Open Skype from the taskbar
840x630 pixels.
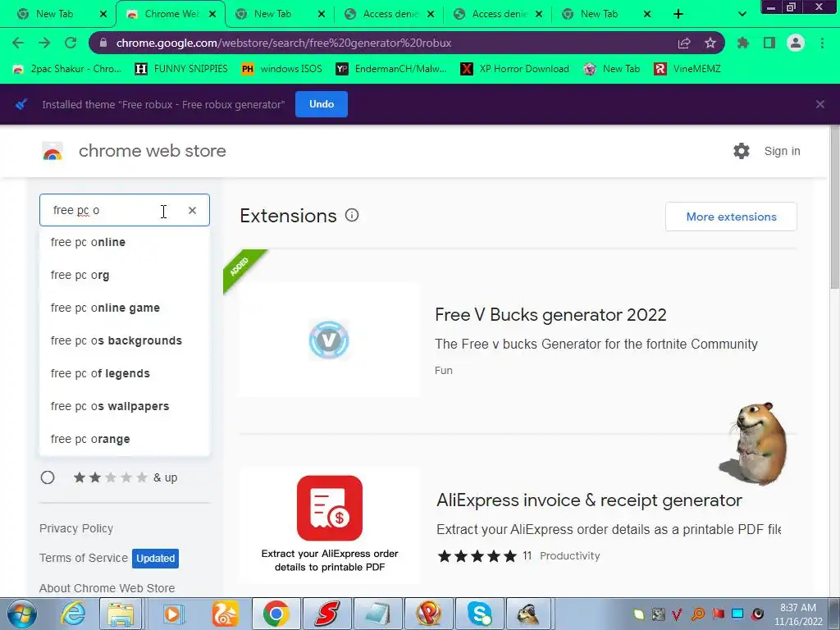pyautogui.click(x=479, y=614)
